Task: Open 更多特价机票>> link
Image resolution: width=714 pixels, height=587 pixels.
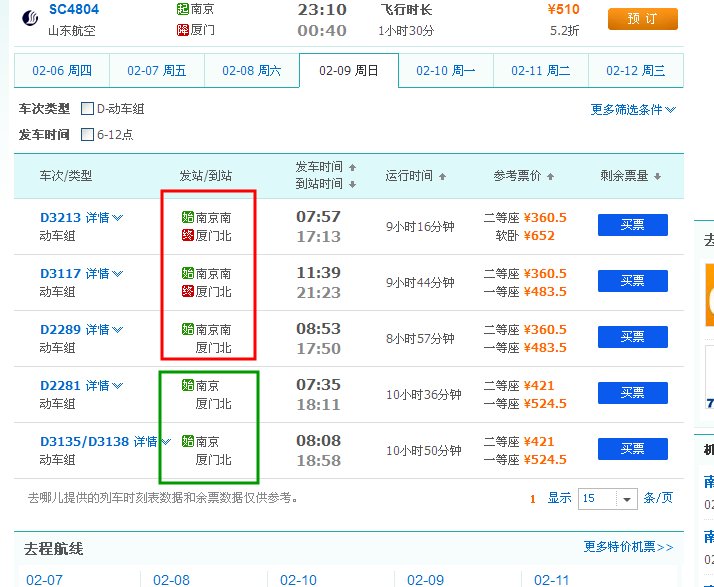Action: pos(628,546)
